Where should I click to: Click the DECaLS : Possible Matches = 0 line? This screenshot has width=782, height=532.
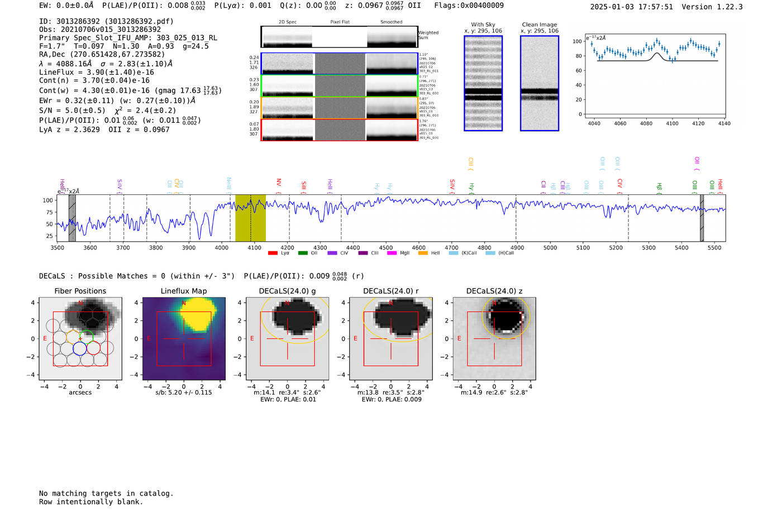click(137, 276)
